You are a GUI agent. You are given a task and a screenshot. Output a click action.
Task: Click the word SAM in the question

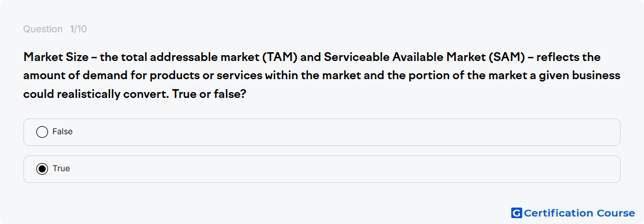point(507,57)
